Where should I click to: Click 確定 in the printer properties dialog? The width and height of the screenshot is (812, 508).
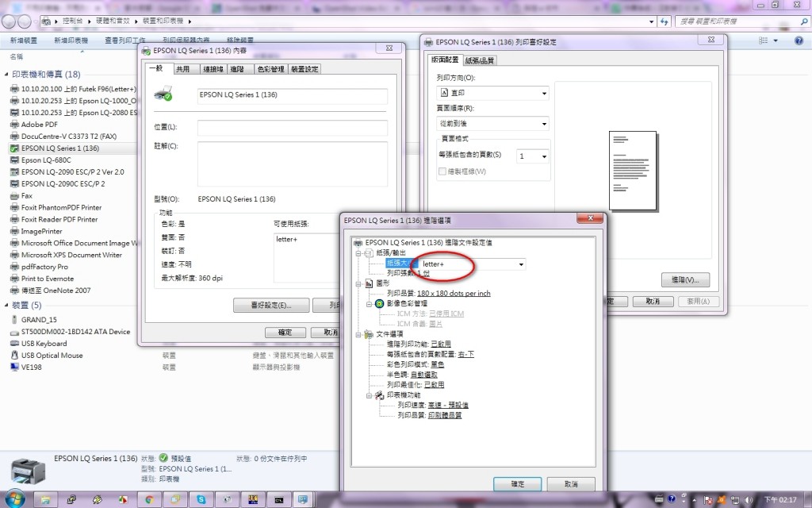[x=285, y=333]
